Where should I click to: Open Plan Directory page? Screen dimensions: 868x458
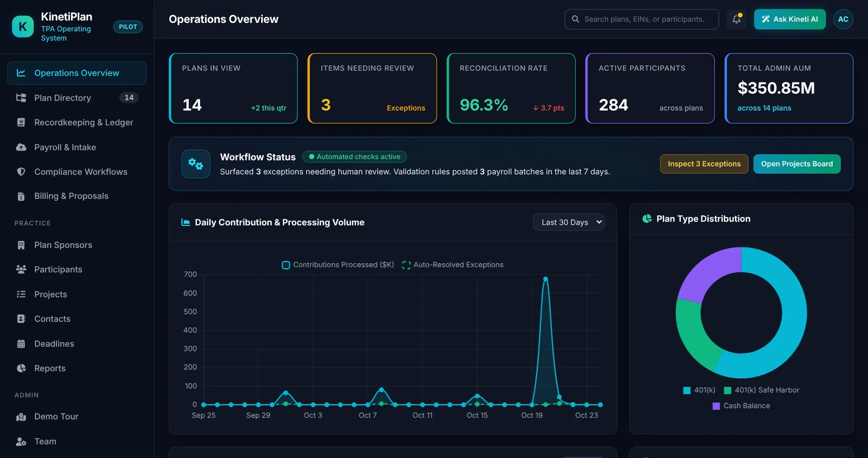[76, 98]
